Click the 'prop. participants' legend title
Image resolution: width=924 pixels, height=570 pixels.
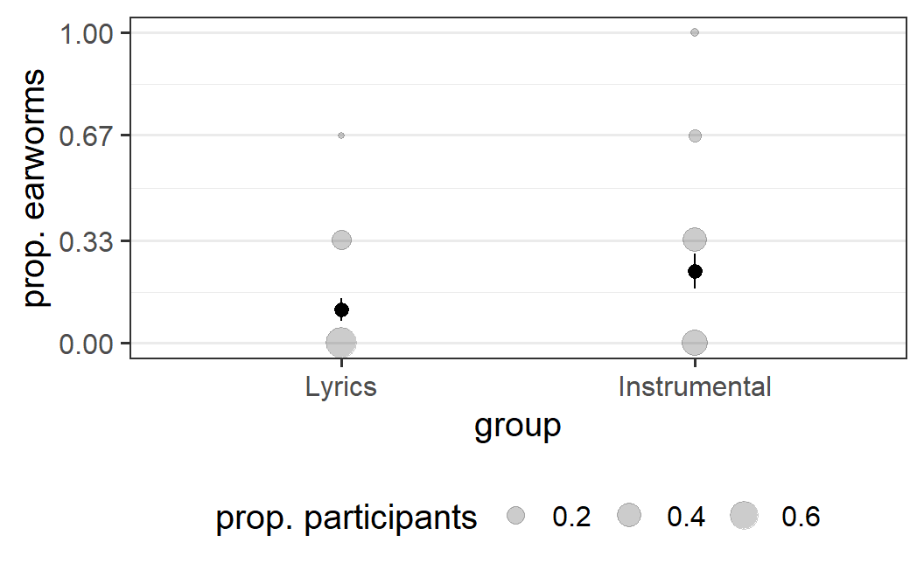(x=346, y=518)
